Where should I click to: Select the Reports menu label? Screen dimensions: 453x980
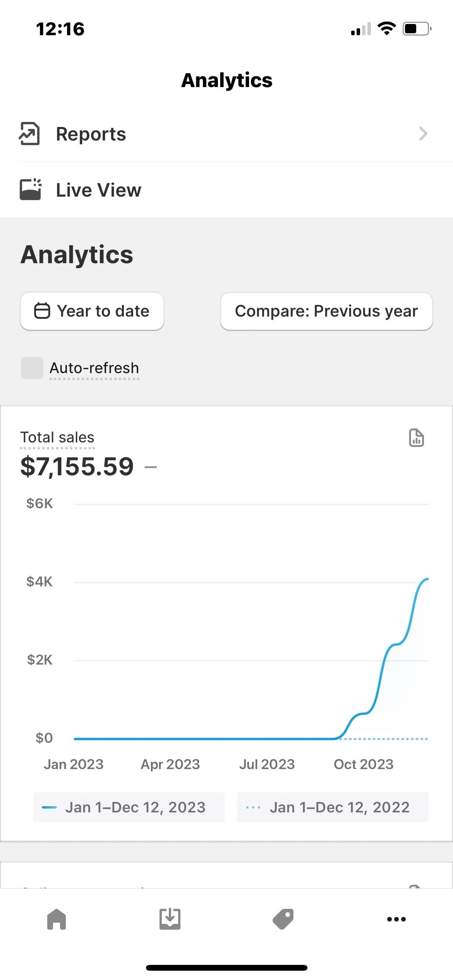click(91, 134)
